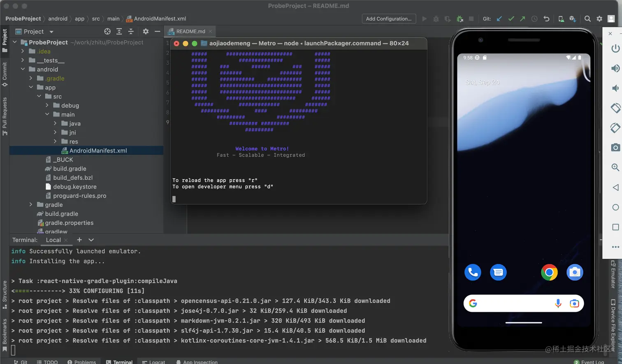This screenshot has width=622, height=364.
Task: Open the Logcat tool window tab
Action: pyautogui.click(x=153, y=362)
